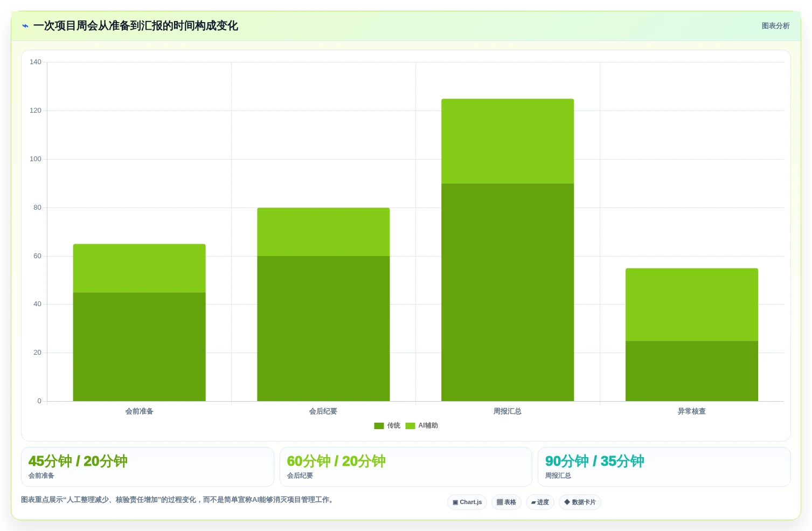
Task: Click the 100 y-axis tick label
Action: (36, 159)
